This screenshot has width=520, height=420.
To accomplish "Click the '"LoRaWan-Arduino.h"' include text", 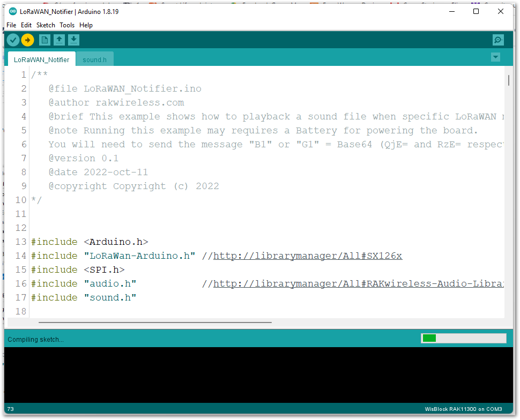I will [139, 256].
